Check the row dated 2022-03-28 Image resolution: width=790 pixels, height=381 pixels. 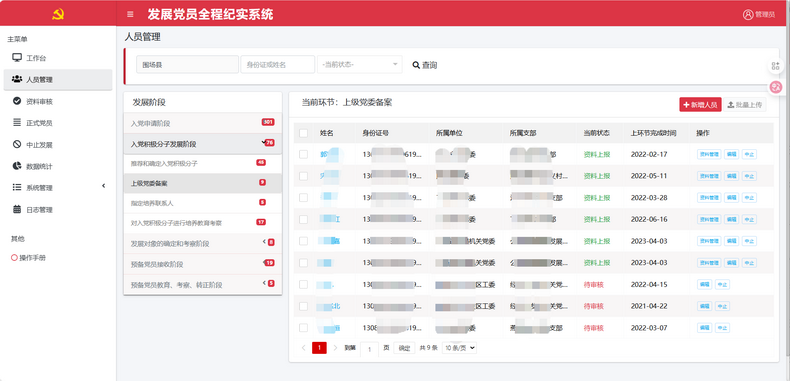[x=303, y=198]
